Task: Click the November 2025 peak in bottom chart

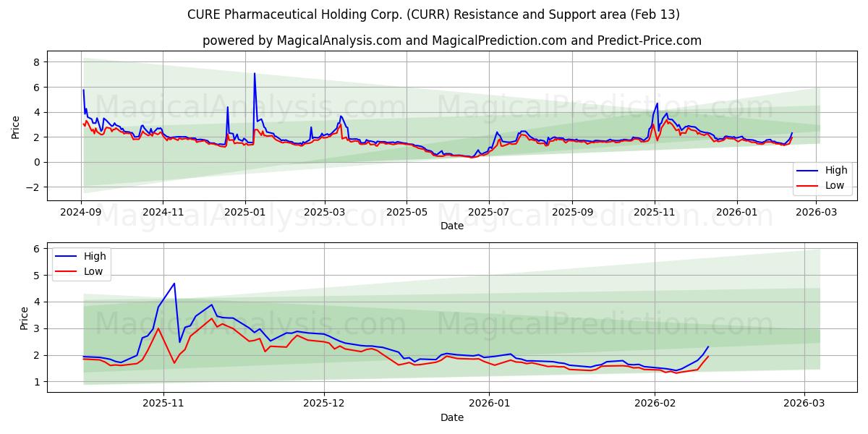Action: pyautogui.click(x=174, y=284)
